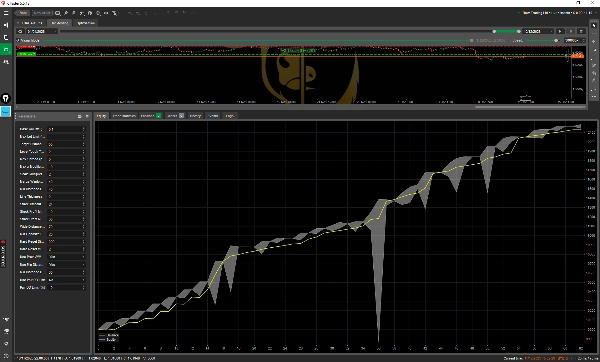This screenshot has width=600, height=362.
Task: Open the Trade section in left sidebar
Action: [6, 25]
